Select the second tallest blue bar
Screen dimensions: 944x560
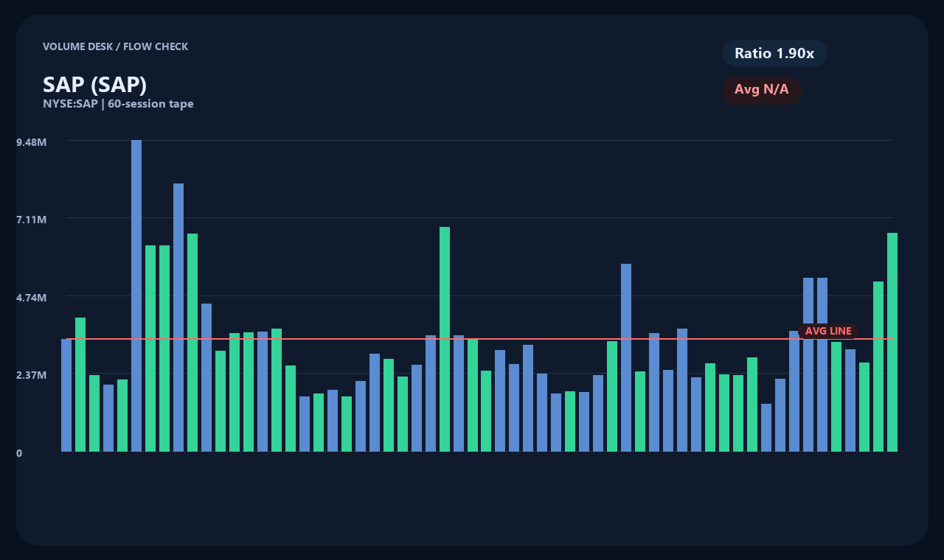click(178, 317)
